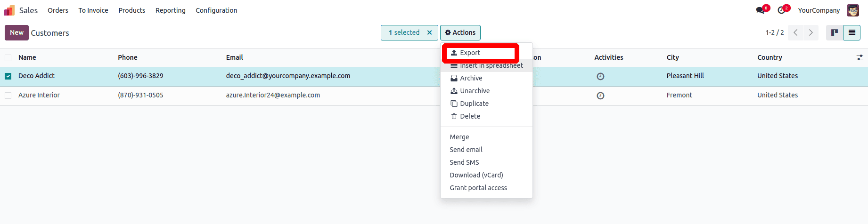Select all records checkbox in header

tap(8, 58)
